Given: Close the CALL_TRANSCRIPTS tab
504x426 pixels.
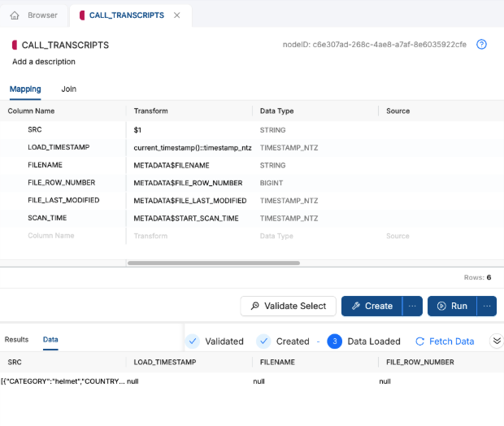Looking at the screenshot, I should coord(177,15).
